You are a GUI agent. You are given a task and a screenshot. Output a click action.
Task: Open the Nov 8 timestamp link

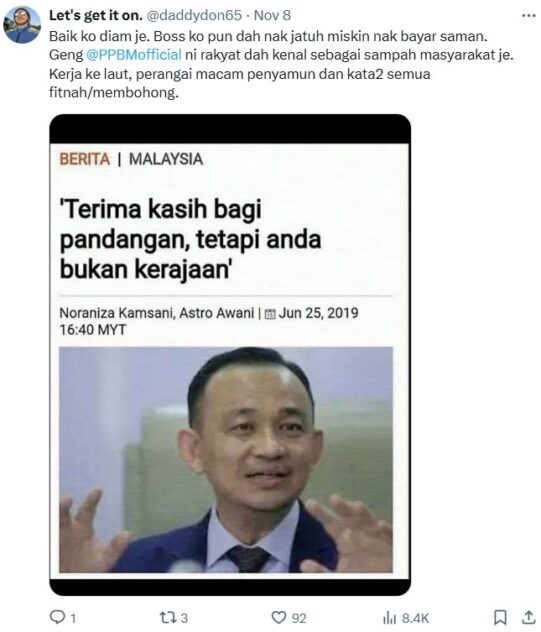pyautogui.click(x=273, y=15)
